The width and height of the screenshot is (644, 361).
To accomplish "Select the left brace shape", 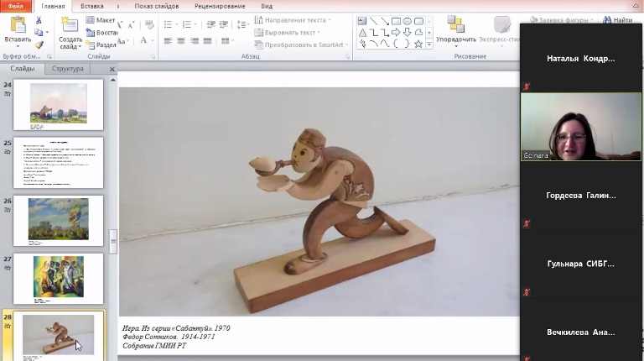I will 396,44.
